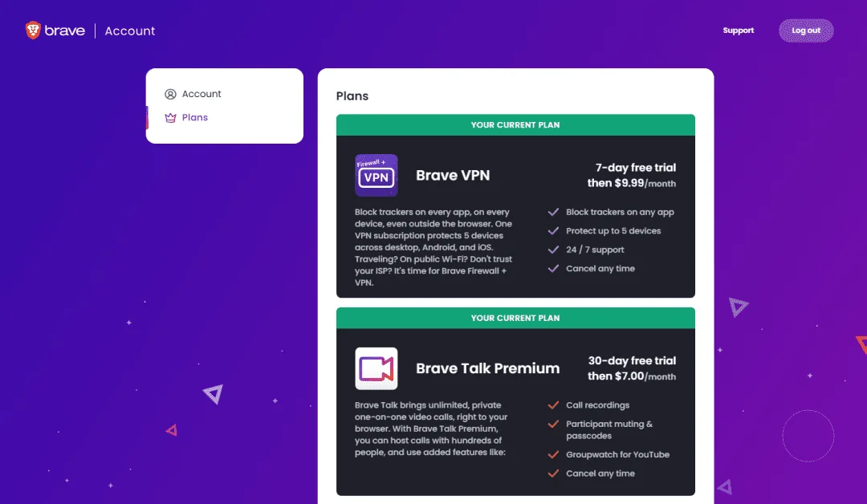
Task: Click Cancel any time in Talk Premium card
Action: [600, 474]
